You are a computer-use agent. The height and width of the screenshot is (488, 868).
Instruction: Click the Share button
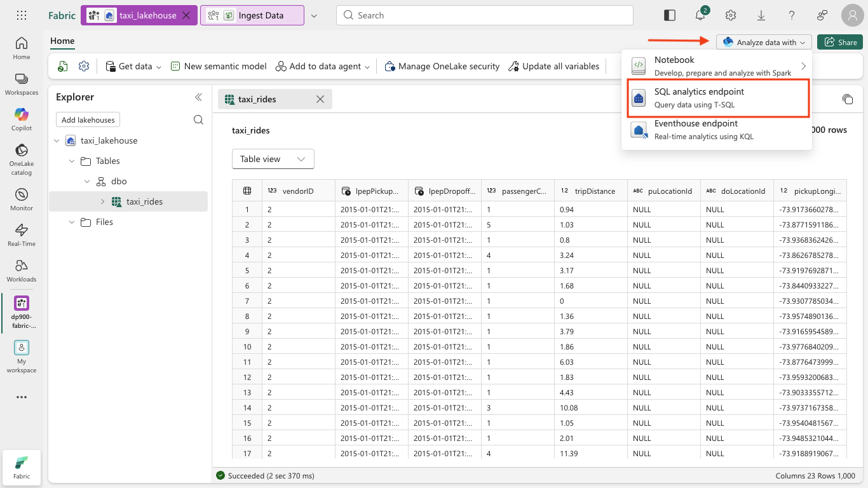(x=840, y=43)
